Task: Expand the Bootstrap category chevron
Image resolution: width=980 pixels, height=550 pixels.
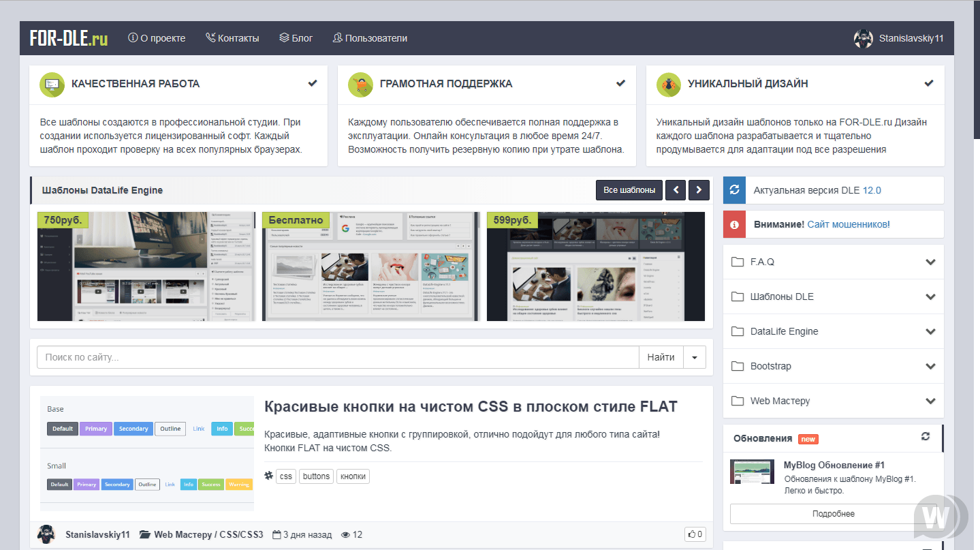Action: pyautogui.click(x=931, y=367)
